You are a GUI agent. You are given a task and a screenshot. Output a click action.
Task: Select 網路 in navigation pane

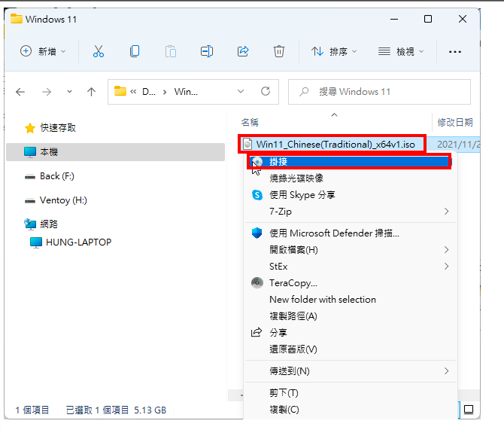click(49, 224)
